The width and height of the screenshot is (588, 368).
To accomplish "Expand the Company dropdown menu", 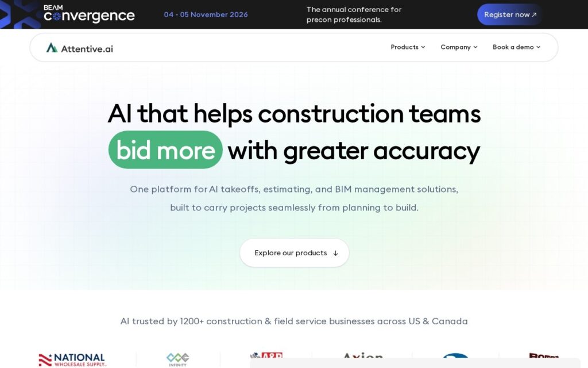I will coord(459,47).
